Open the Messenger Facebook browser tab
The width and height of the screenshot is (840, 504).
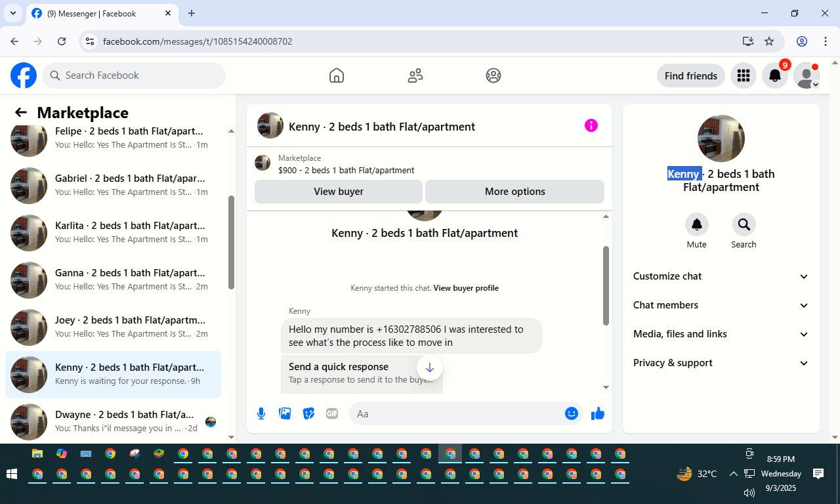[x=102, y=14]
